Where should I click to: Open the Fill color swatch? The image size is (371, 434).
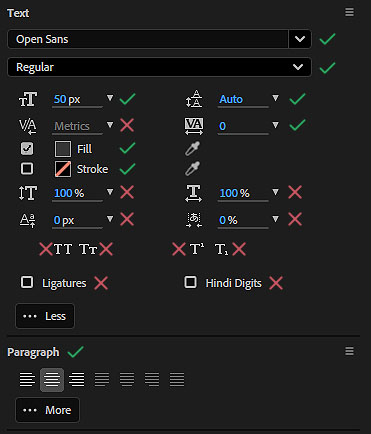pos(63,149)
